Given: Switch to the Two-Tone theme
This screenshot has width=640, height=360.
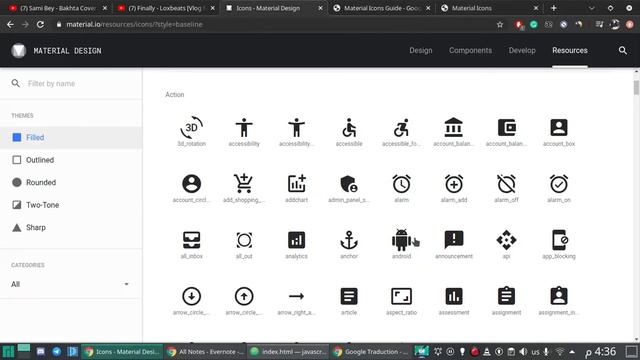Looking at the screenshot, I should click(71, 205).
